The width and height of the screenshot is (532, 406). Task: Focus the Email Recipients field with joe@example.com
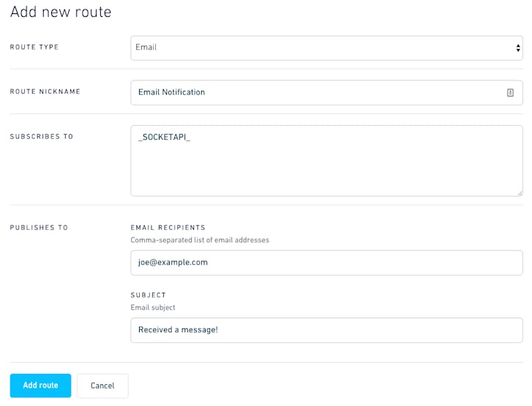(x=326, y=263)
